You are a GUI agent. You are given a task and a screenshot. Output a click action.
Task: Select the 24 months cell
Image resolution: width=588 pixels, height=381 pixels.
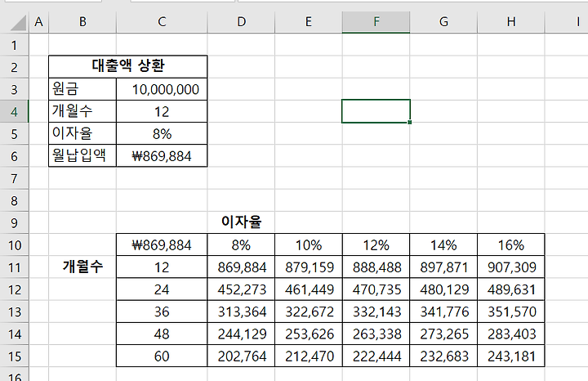162,289
